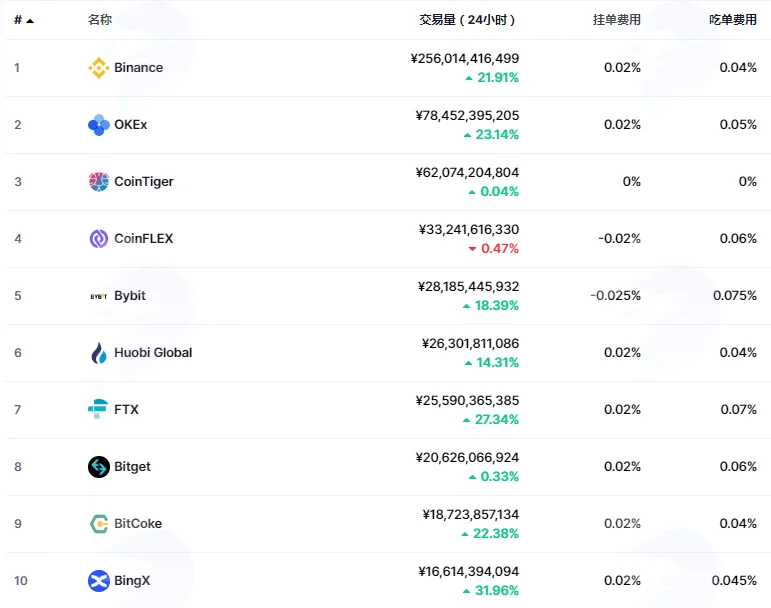Click the Bitget black circle logo

pos(98,467)
